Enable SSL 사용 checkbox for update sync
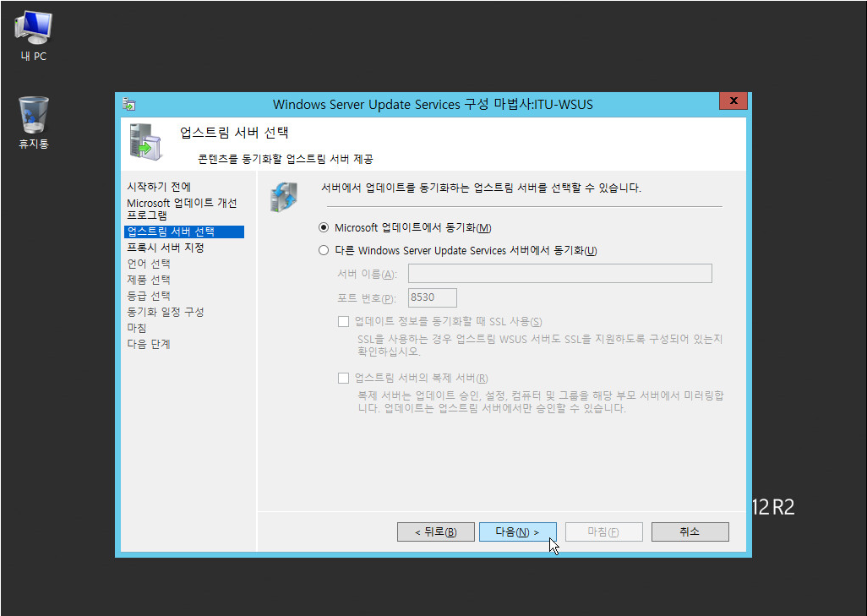Viewport: 867px width, 616px height. pos(344,321)
